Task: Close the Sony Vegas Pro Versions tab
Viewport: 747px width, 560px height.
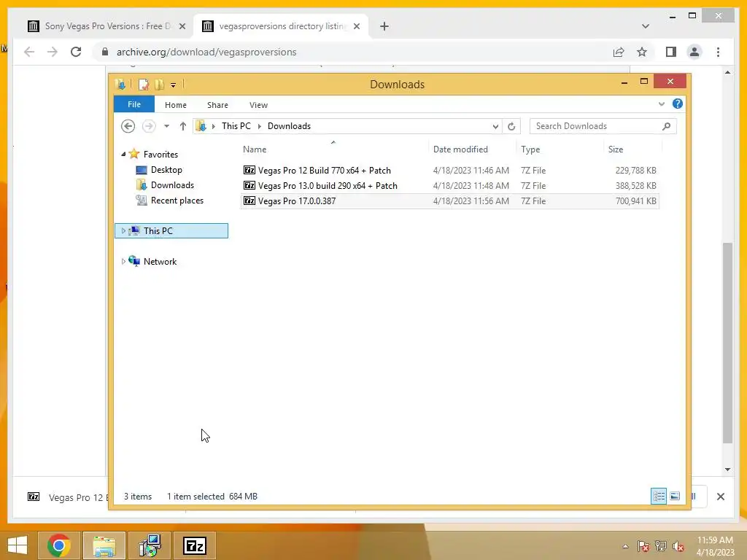Action: pyautogui.click(x=182, y=26)
